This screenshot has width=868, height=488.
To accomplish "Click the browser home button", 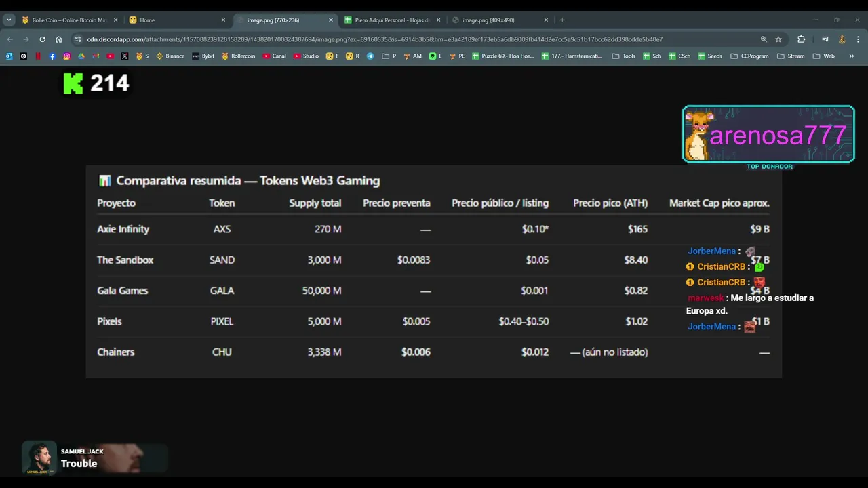I will click(x=59, y=39).
